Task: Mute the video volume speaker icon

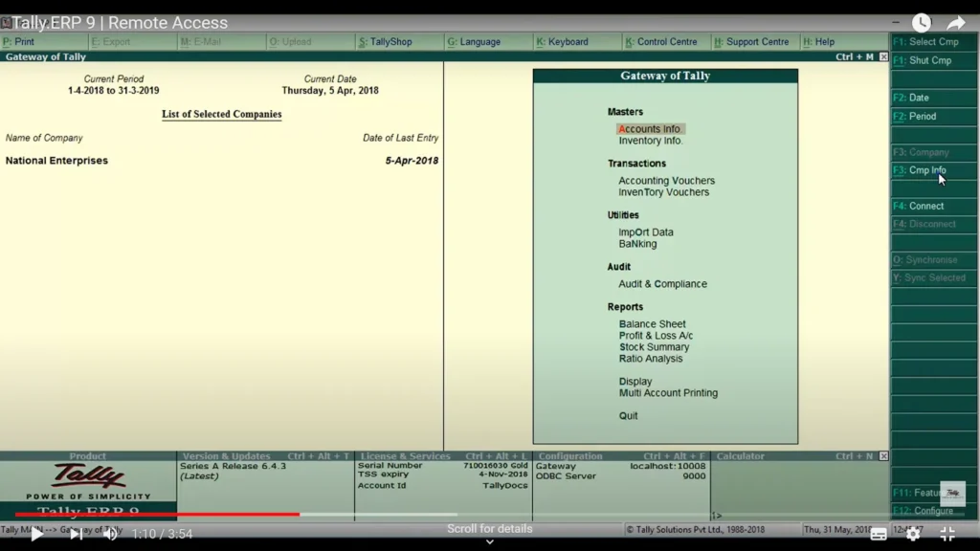Action: (x=111, y=534)
